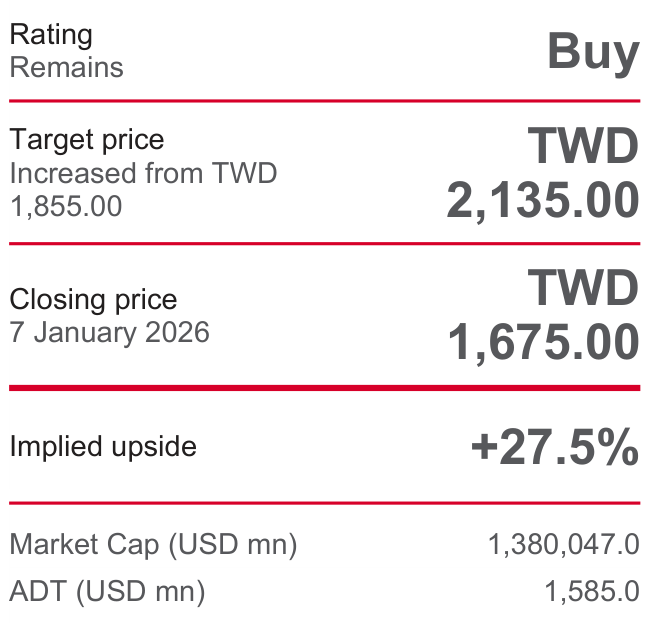Click the Closing price label
Viewport: 653px width, 623px height.
93,299
